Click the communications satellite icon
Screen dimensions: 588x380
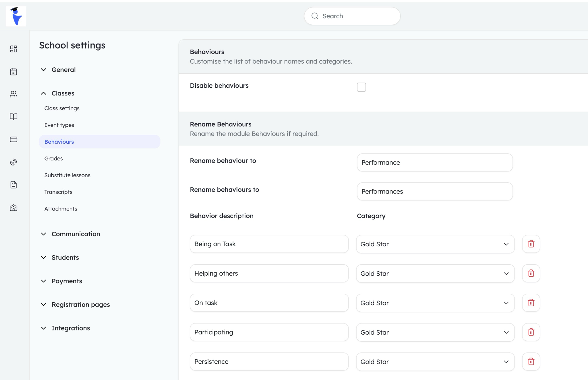click(x=13, y=162)
